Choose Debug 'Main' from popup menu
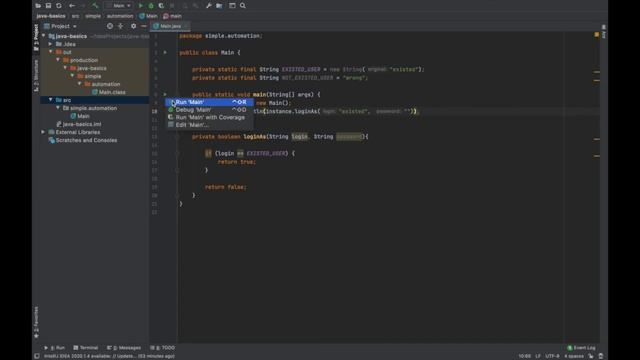The width and height of the screenshot is (640, 360). 209,110
